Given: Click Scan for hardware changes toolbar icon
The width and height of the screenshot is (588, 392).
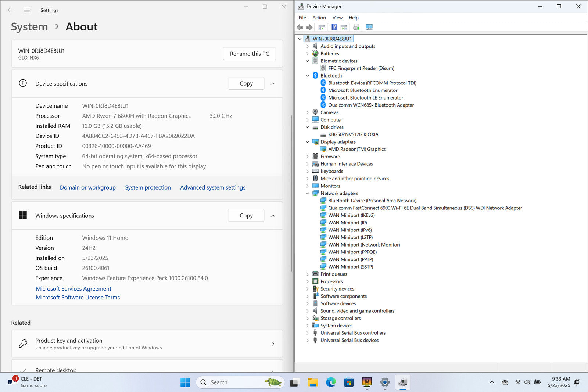Looking at the screenshot, I should 369,27.
